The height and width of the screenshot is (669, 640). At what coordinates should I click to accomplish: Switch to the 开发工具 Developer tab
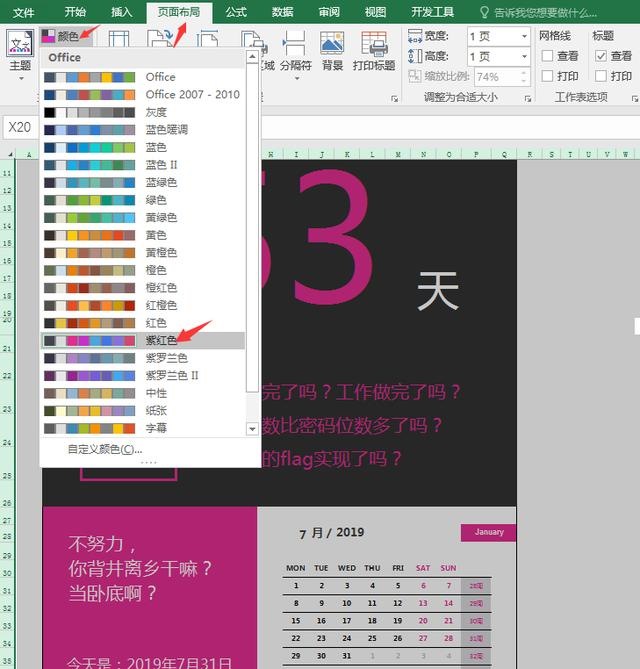[x=432, y=12]
